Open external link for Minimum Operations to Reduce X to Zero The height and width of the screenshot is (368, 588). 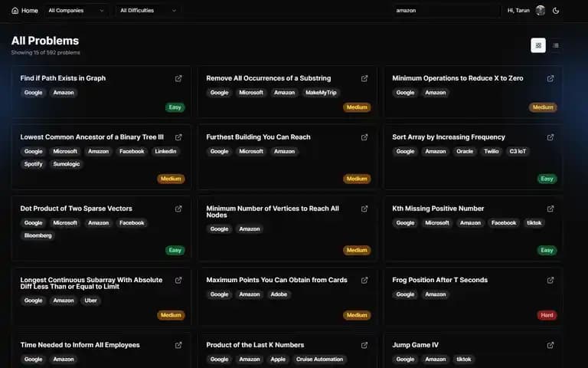click(x=550, y=78)
